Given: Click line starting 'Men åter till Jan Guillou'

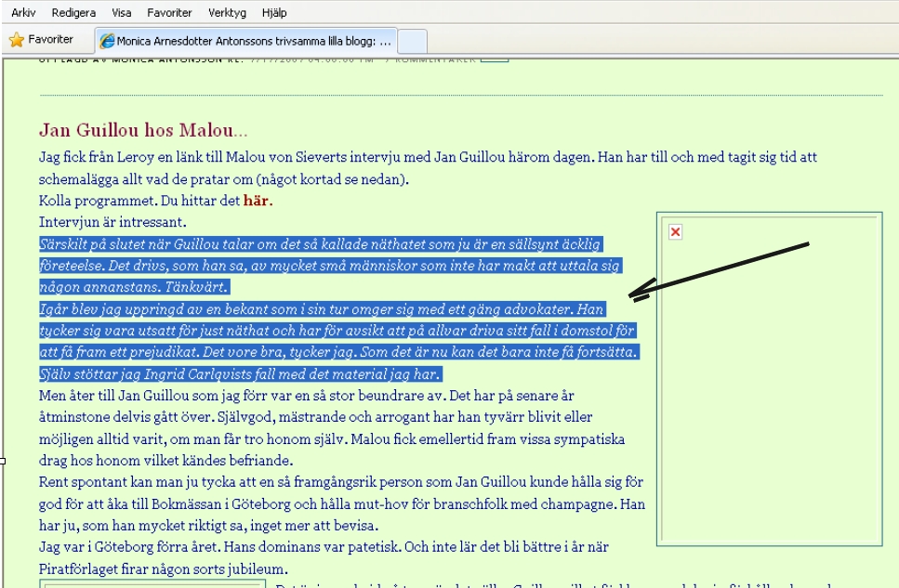Looking at the screenshot, I should coord(306,396).
